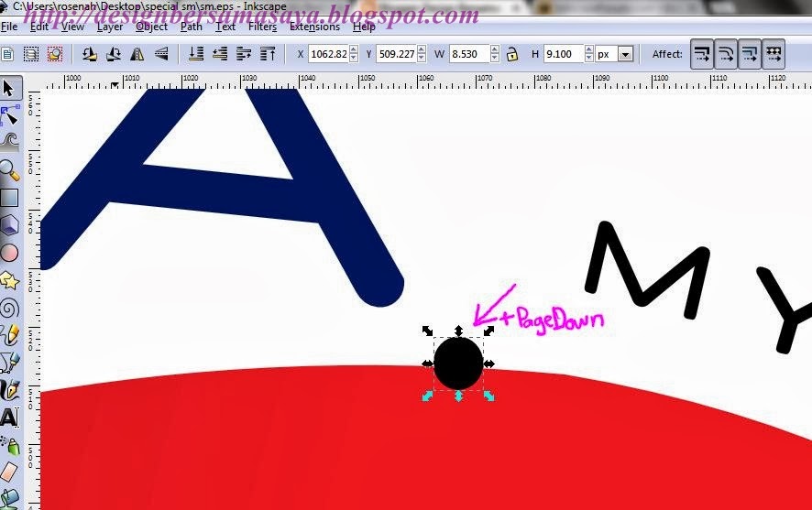Click the H height field 9.100
The image size is (812, 510).
coord(564,54)
